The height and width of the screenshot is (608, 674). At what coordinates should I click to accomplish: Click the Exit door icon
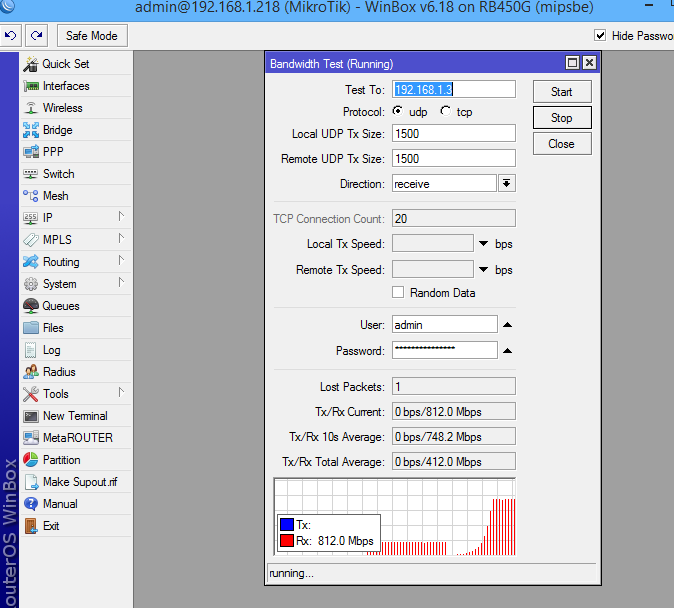tap(31, 526)
